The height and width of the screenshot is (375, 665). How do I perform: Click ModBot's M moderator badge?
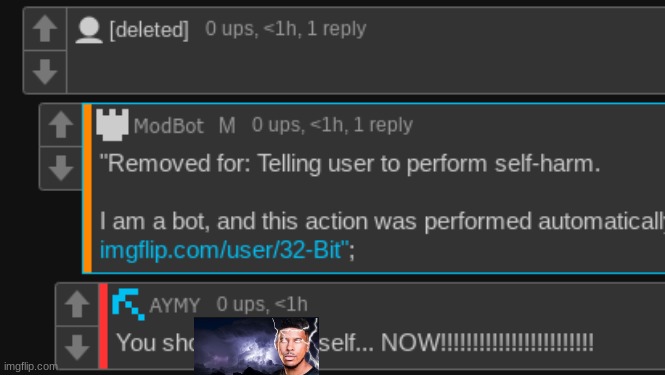click(227, 126)
